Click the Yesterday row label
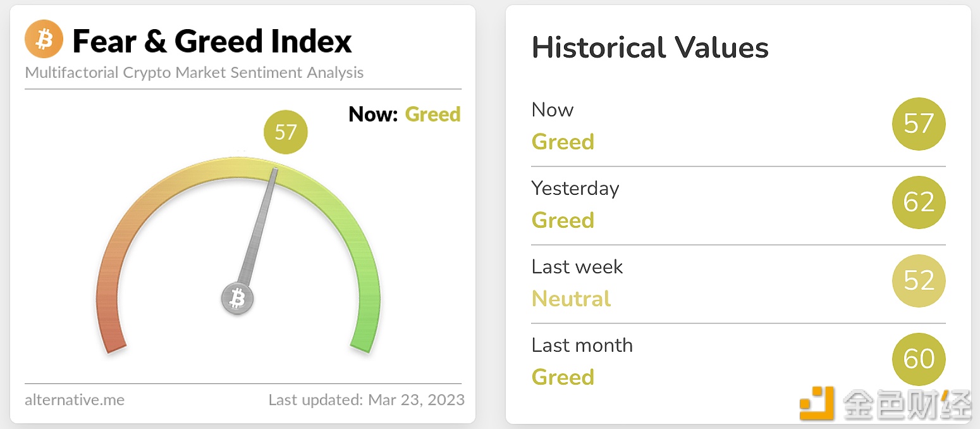 pyautogui.click(x=575, y=189)
